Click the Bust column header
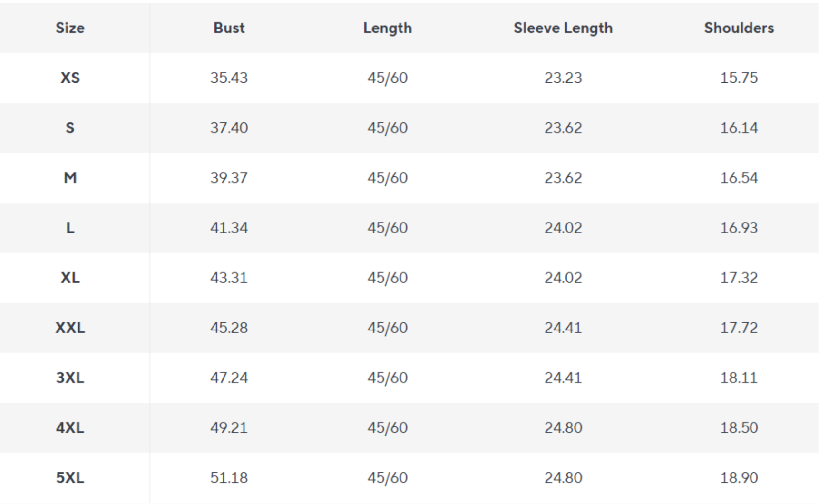Screen dimensions: 819x504 pos(229,28)
